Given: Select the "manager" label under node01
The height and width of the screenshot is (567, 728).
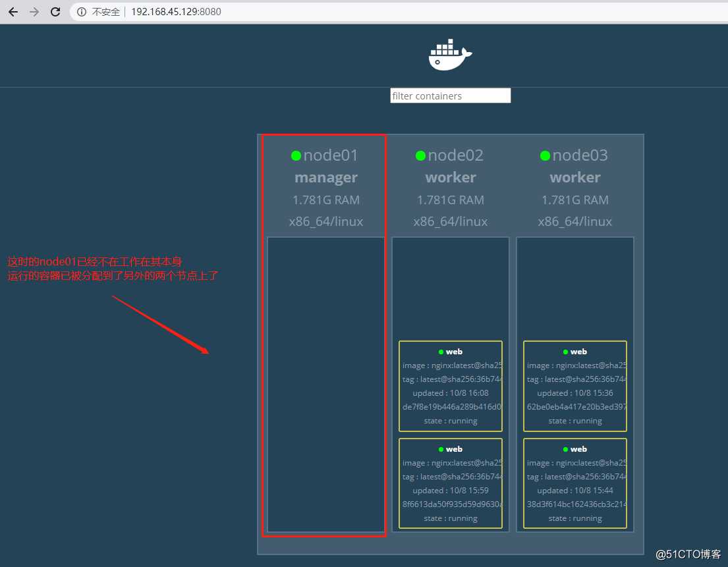Looking at the screenshot, I should (x=326, y=177).
